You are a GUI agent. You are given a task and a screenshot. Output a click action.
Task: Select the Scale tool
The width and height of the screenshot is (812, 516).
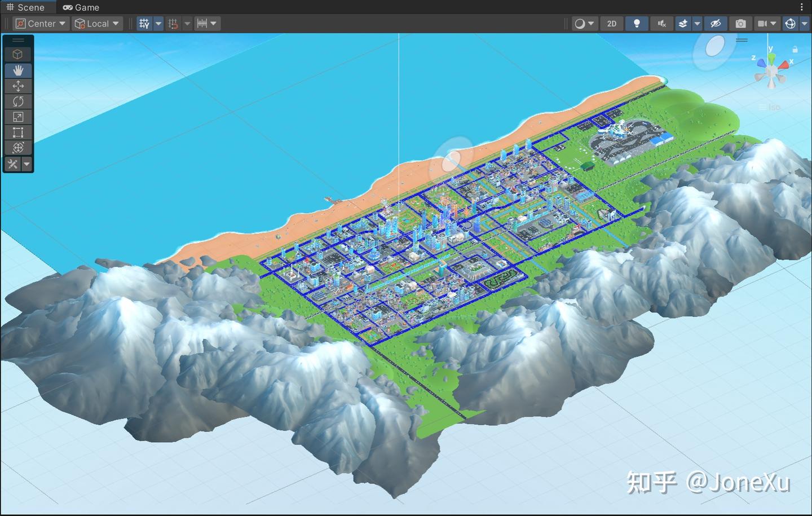(18, 116)
